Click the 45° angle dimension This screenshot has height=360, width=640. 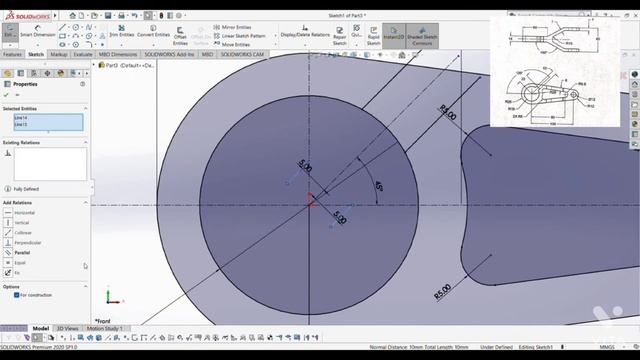point(379,186)
